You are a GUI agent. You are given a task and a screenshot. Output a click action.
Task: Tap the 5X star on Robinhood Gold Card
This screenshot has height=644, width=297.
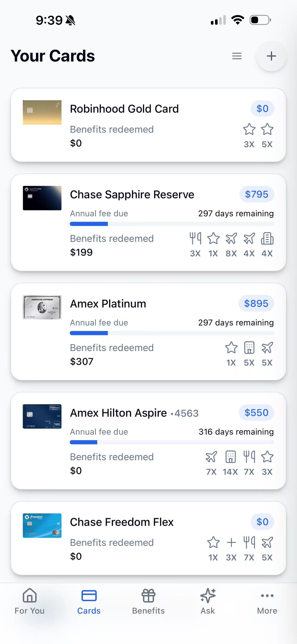267,129
